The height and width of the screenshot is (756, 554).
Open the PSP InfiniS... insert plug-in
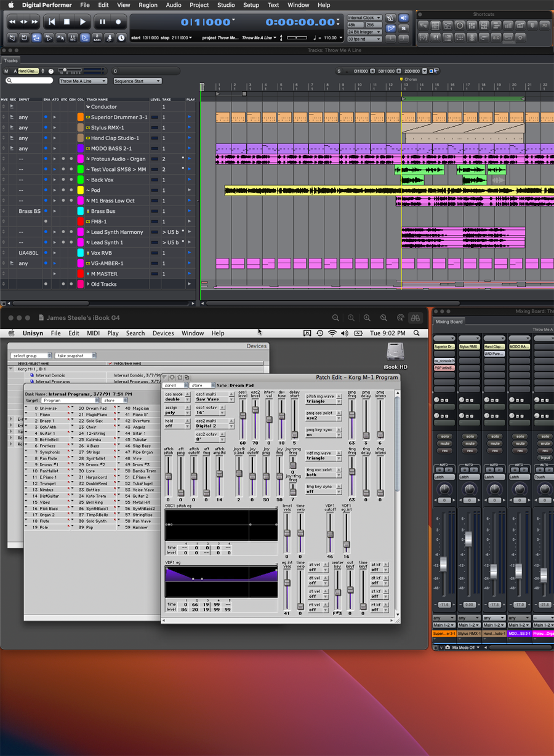444,368
